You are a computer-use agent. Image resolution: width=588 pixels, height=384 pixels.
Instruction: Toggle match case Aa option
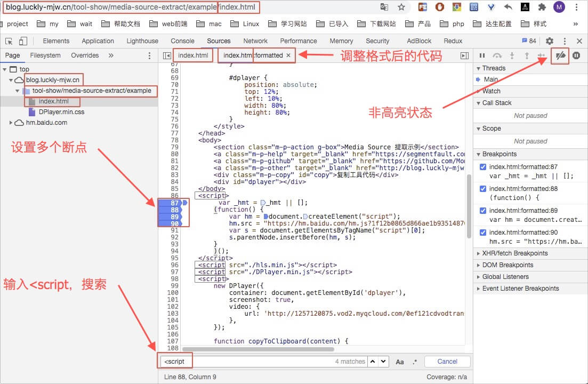(400, 362)
